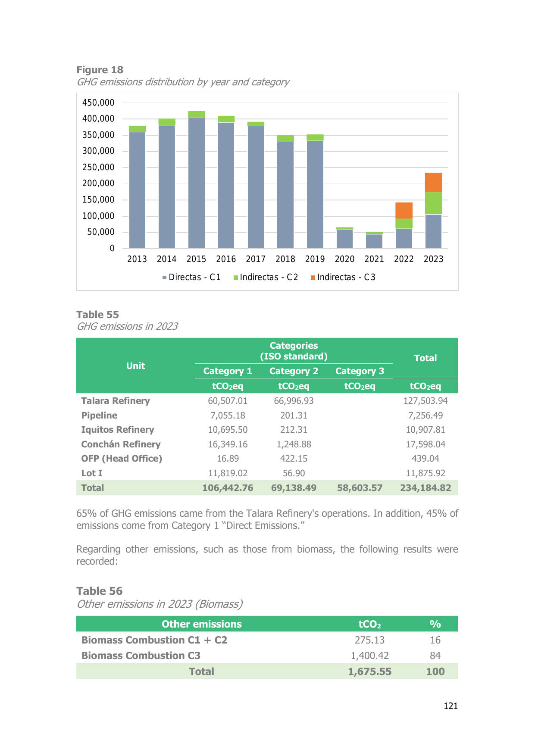Click the '2021' x-axis label
The width and height of the screenshot is (535, 756).
pyautogui.click(x=374, y=259)
